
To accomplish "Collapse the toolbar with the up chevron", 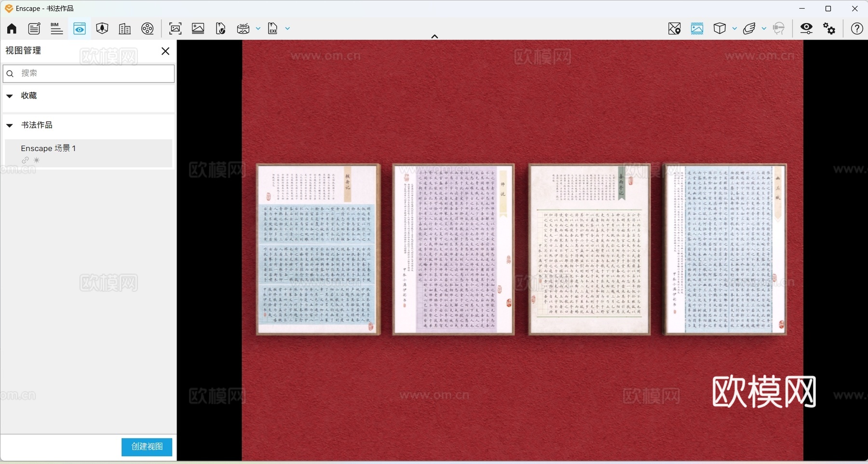I will 434,36.
